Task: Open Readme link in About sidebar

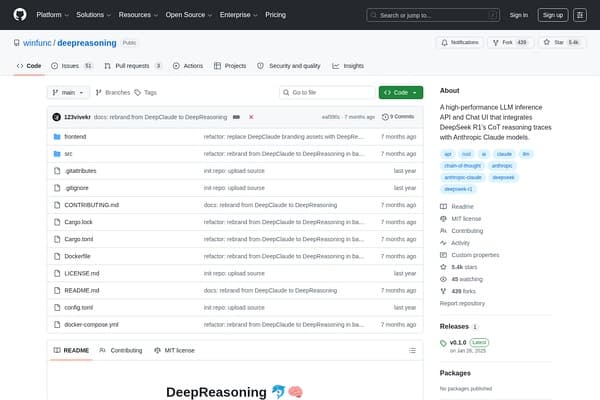Action: click(457, 207)
